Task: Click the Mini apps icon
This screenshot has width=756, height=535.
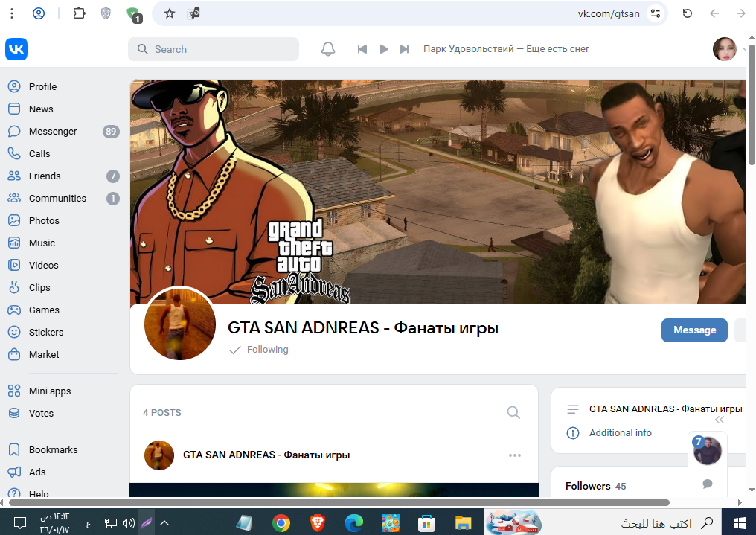Action: pyautogui.click(x=14, y=391)
